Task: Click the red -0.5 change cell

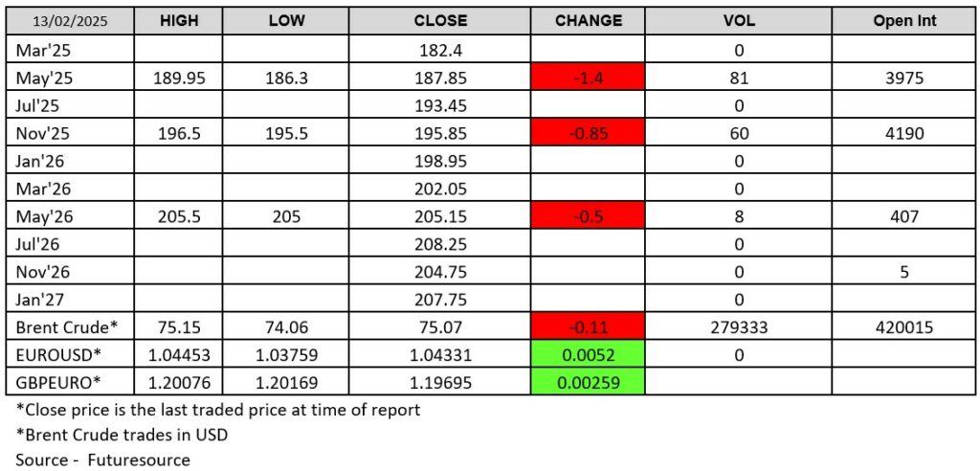Action: point(589,217)
